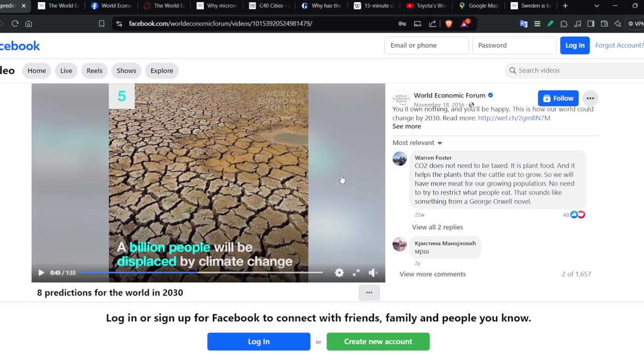Select the Home video tab

[x=37, y=70]
